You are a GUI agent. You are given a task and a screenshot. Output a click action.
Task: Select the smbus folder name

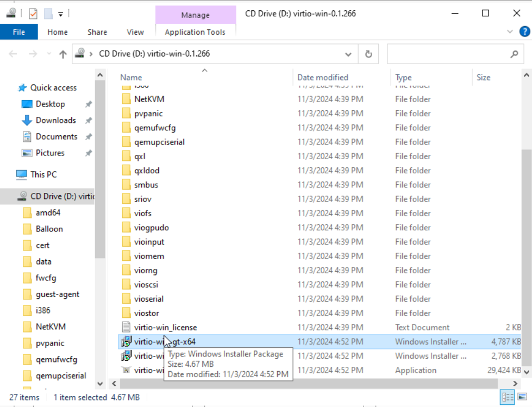146,185
